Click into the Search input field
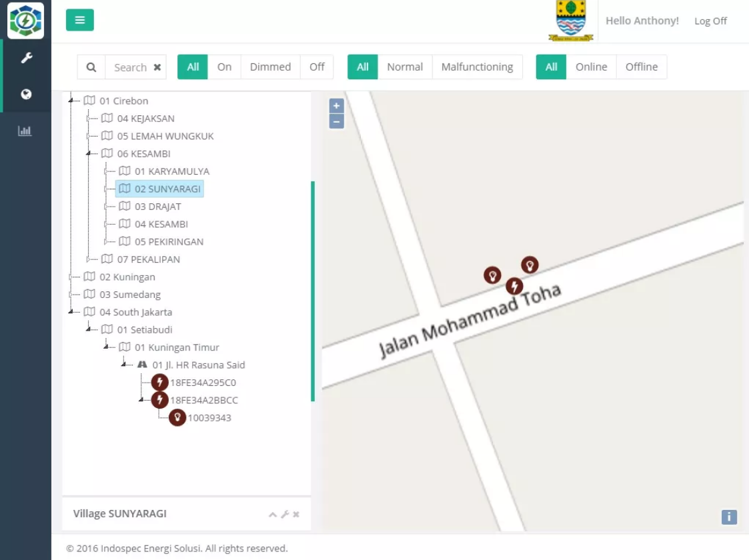 point(129,67)
